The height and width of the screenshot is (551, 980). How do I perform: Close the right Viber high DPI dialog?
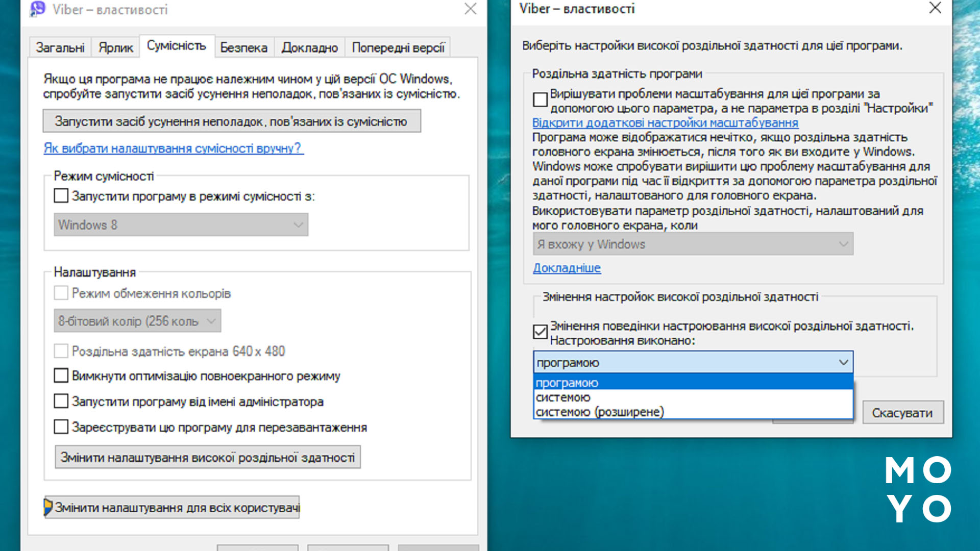click(935, 8)
